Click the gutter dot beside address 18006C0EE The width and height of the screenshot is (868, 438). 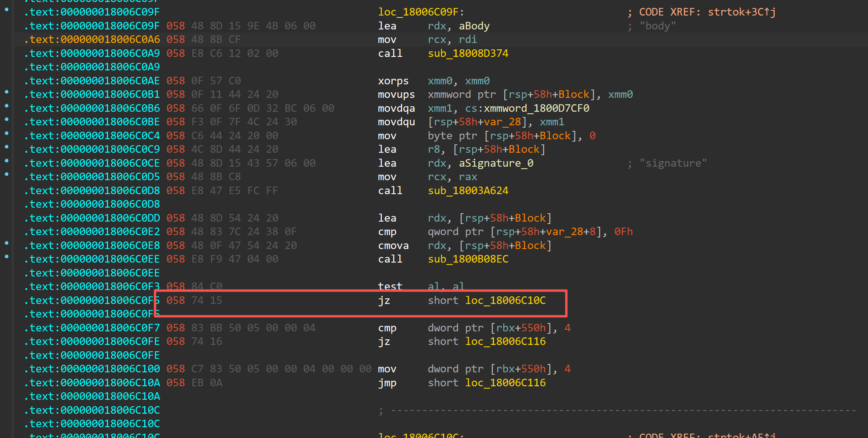[x=7, y=257]
